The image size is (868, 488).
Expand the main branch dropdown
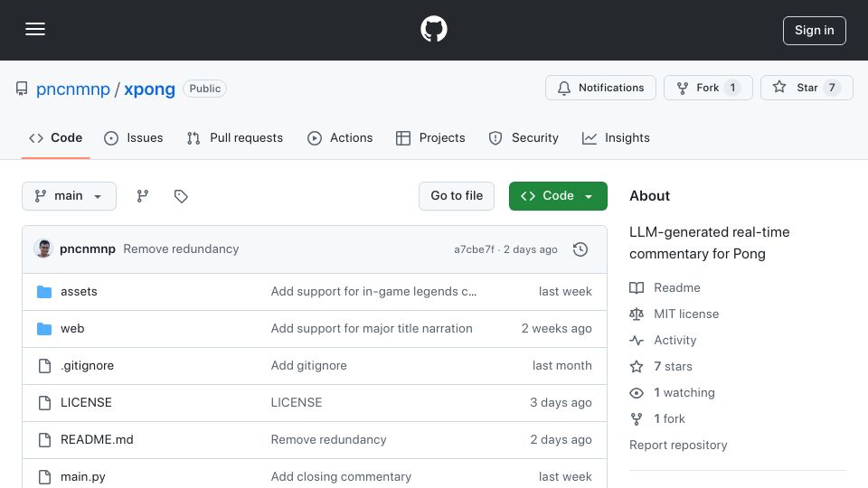(70, 196)
